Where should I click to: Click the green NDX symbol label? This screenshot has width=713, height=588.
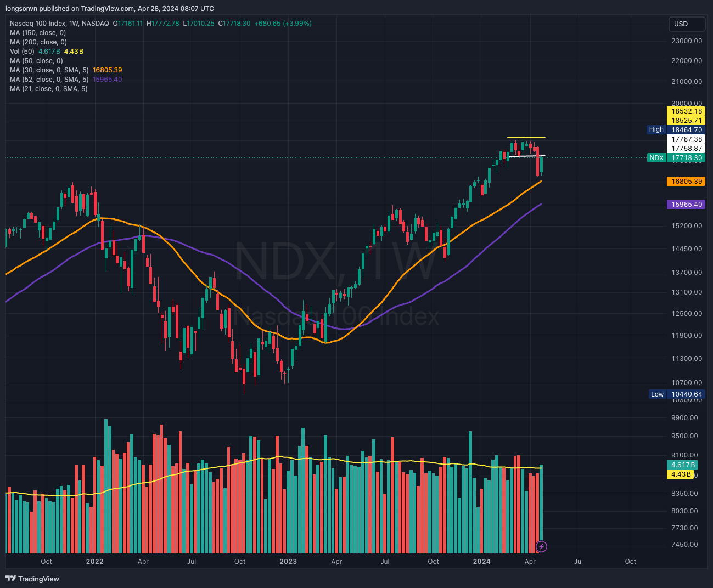coord(656,158)
